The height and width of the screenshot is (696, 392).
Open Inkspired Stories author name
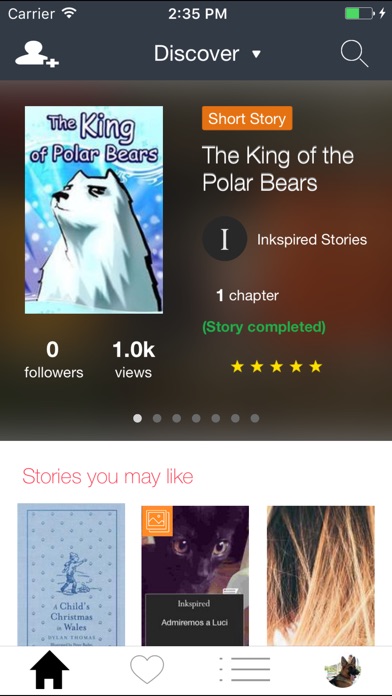(x=312, y=240)
